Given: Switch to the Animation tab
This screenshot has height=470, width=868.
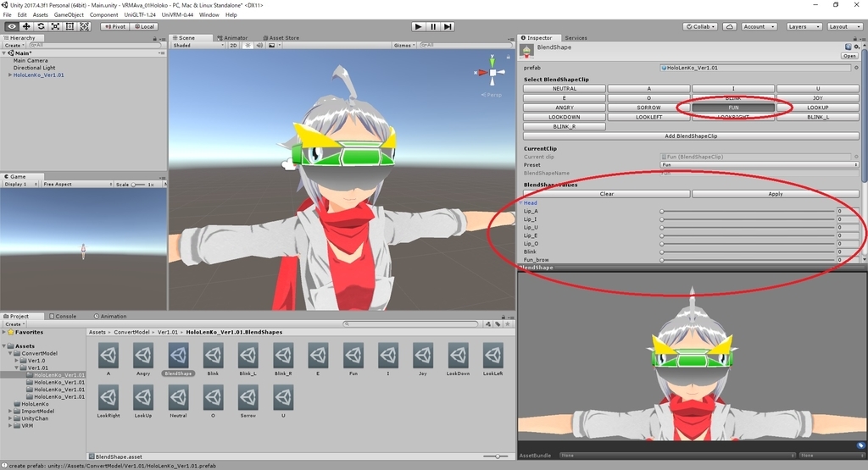Looking at the screenshot, I should (110, 316).
